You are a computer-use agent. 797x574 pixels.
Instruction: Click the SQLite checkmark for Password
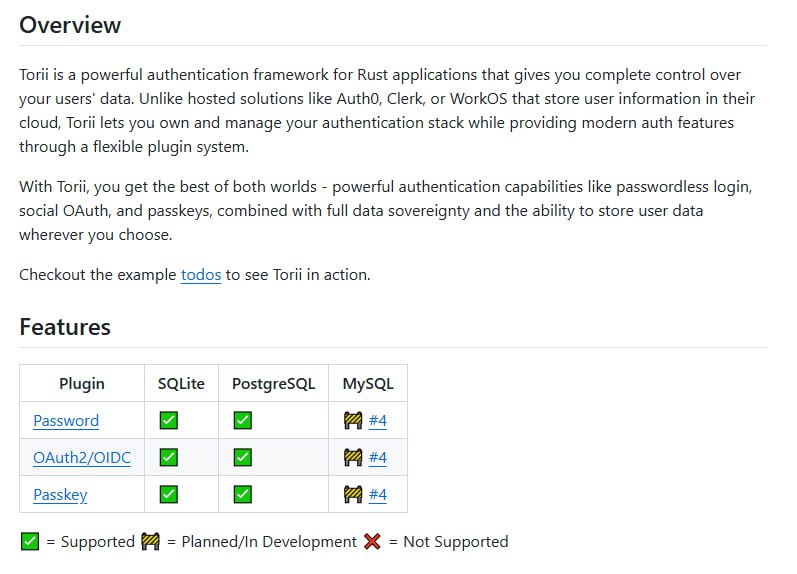(x=169, y=421)
